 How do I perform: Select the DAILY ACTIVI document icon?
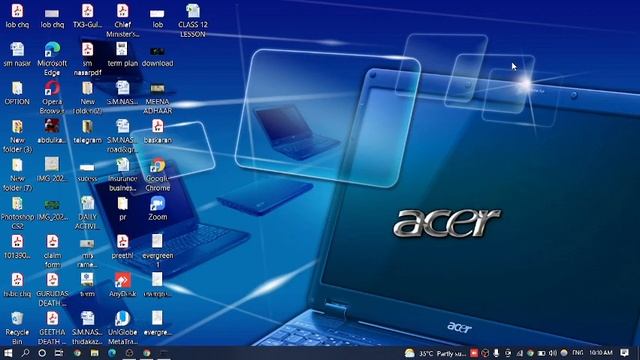[87, 212]
